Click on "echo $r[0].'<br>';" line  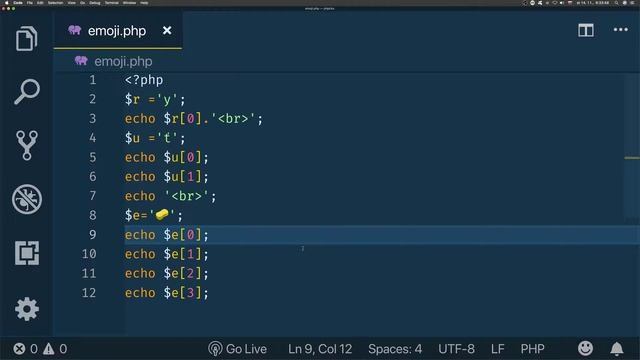coord(194,119)
